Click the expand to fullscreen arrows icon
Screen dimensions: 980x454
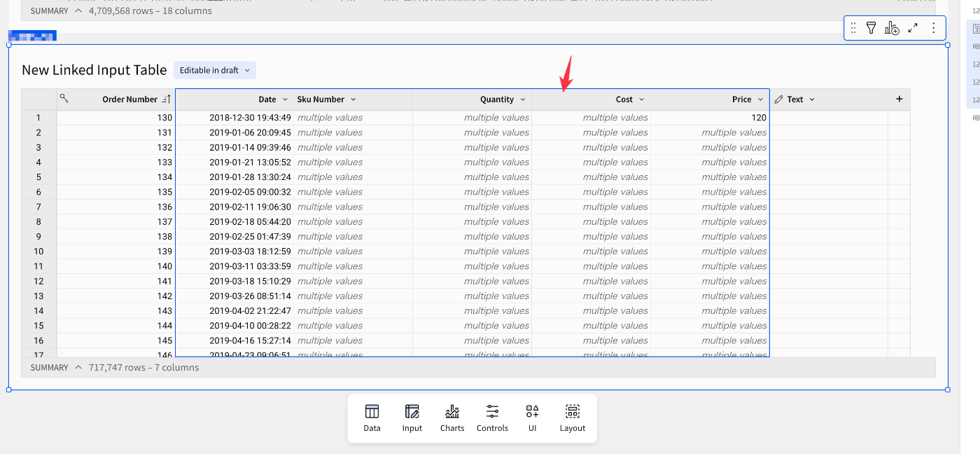coord(913,28)
